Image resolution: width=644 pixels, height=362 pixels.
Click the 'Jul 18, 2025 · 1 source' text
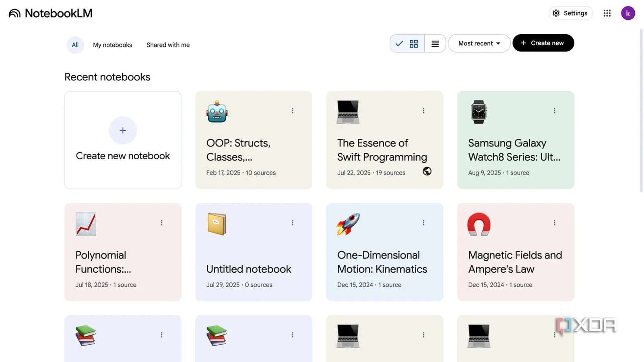point(106,285)
